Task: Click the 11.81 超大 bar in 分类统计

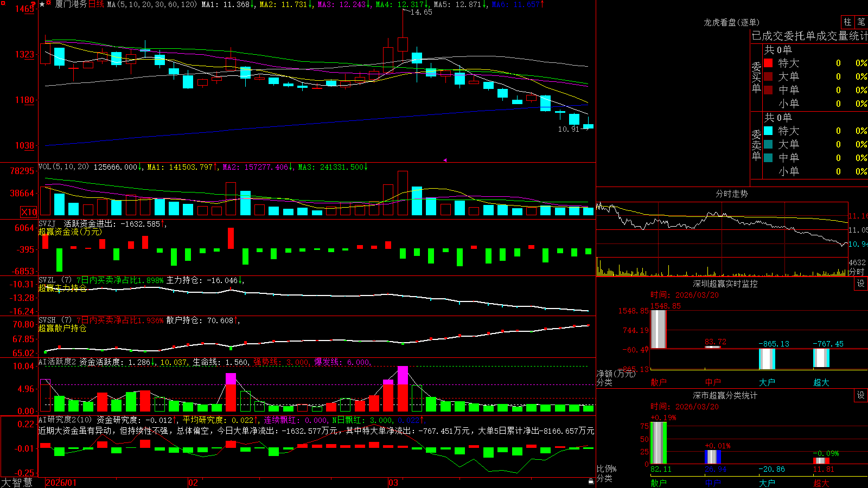Action: click(821, 461)
